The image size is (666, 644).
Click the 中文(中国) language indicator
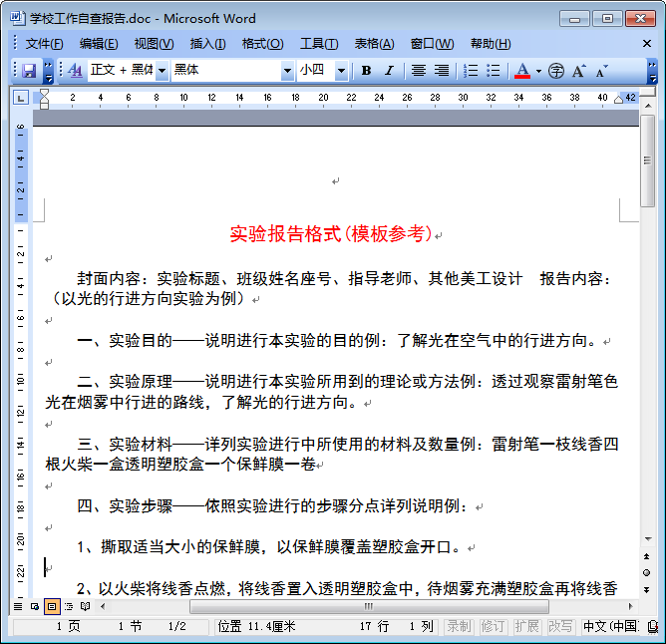click(611, 626)
